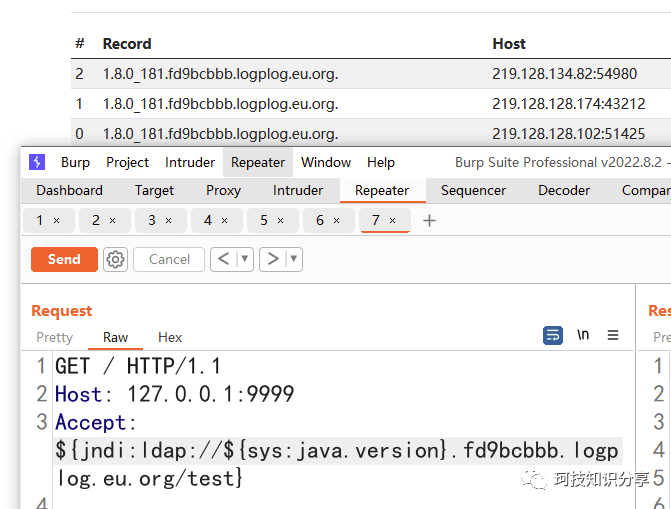Toggle the word wrap icon in Request
The width and height of the screenshot is (671, 509).
(552, 335)
